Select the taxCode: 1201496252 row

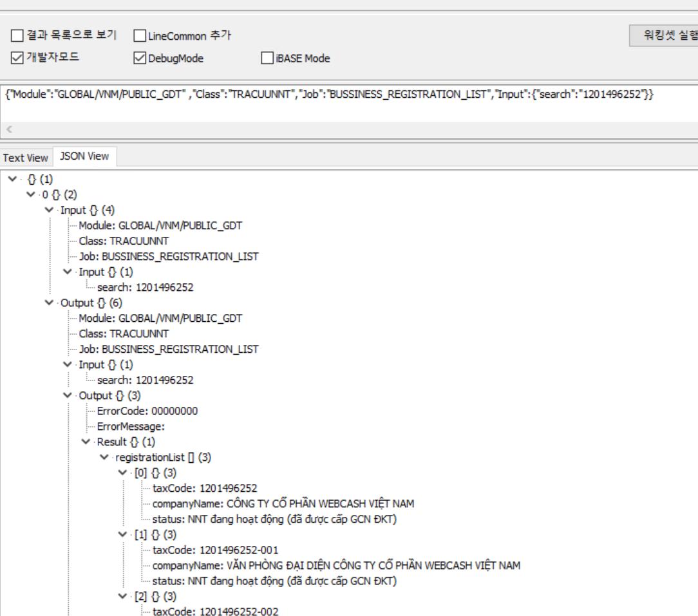205,489
